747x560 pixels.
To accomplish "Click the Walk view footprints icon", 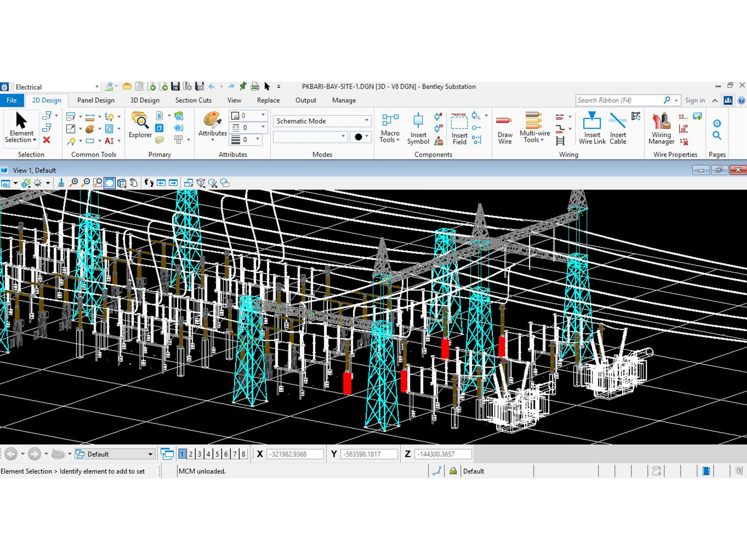I will point(149,183).
